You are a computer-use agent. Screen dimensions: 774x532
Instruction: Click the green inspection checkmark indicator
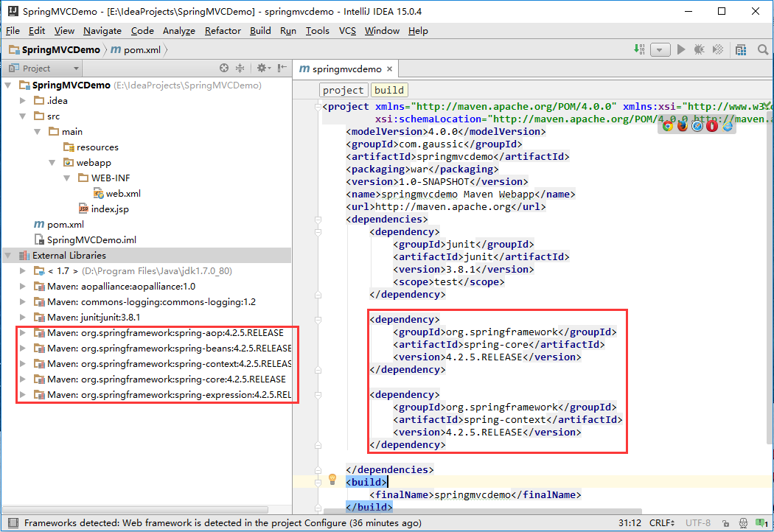767,105
